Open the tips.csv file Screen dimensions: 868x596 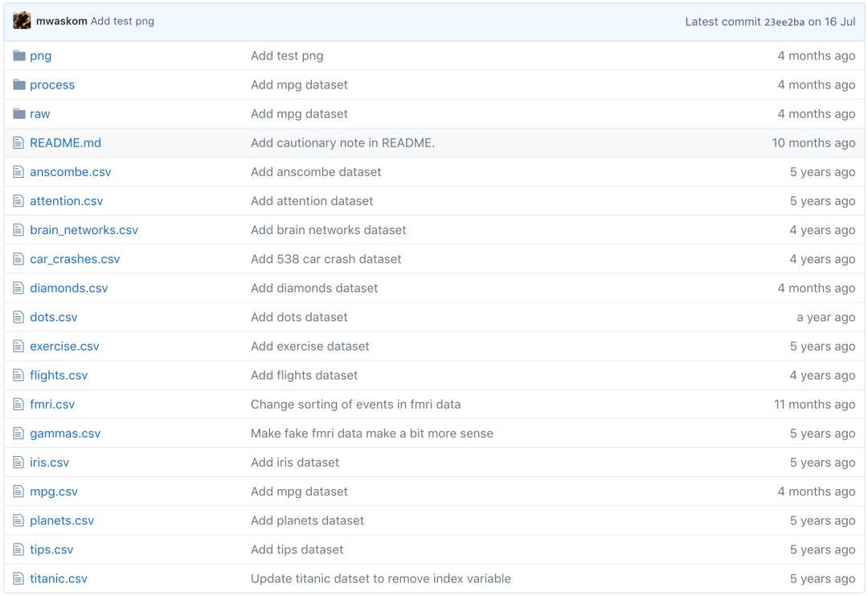tap(51, 549)
